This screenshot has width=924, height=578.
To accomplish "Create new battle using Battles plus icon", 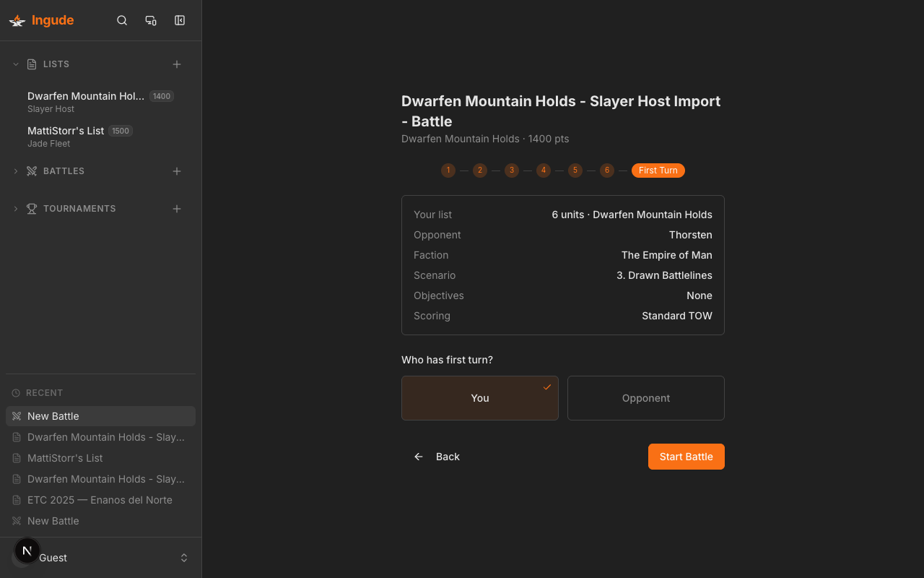I will (x=177, y=171).
